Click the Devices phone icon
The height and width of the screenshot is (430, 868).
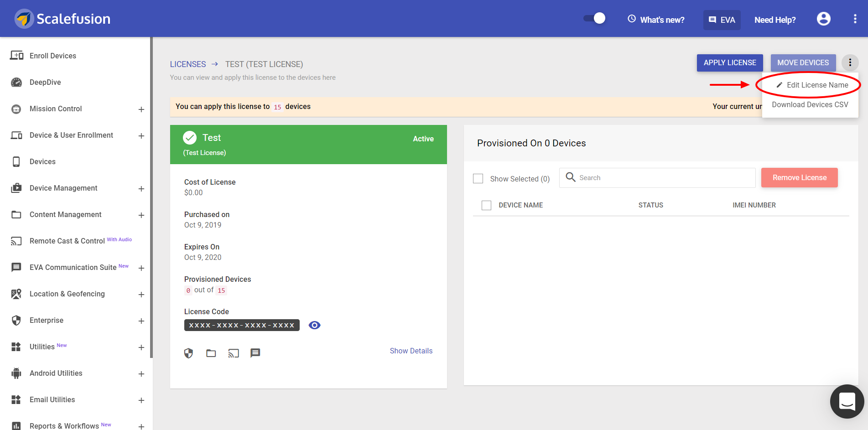pyautogui.click(x=16, y=162)
